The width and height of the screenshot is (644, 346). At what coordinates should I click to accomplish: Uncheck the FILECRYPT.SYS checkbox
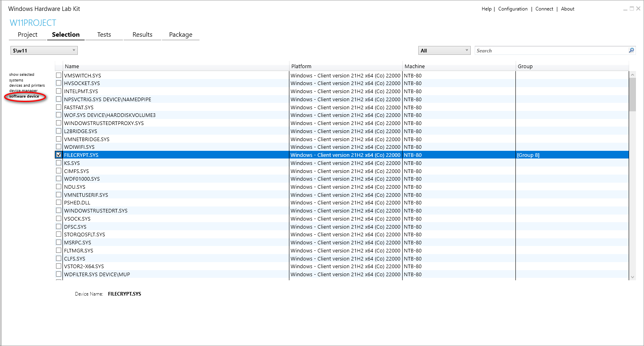click(59, 155)
